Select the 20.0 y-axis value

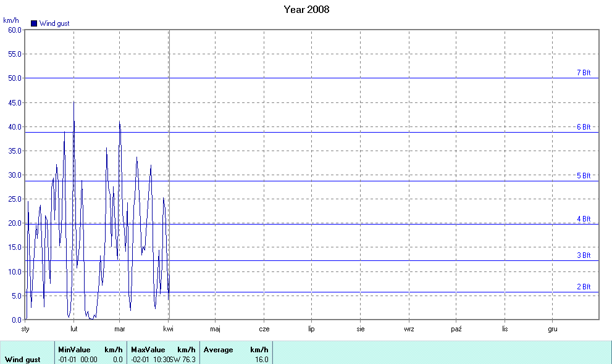15,223
